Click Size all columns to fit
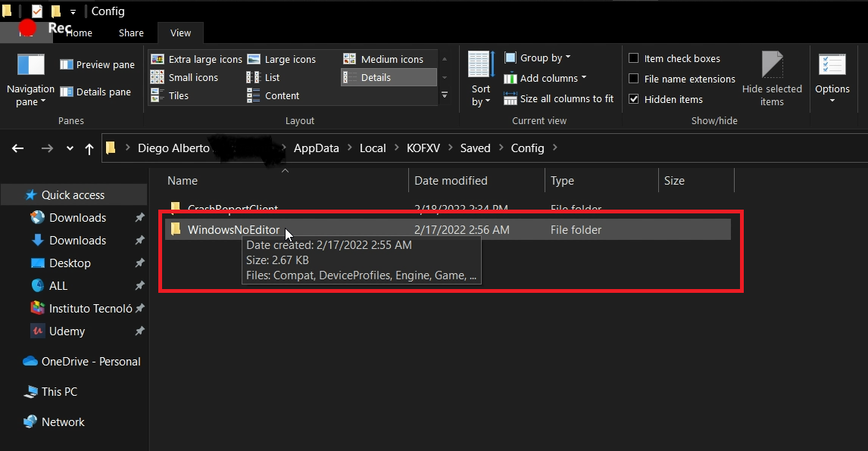The height and width of the screenshot is (451, 868). 558,98
